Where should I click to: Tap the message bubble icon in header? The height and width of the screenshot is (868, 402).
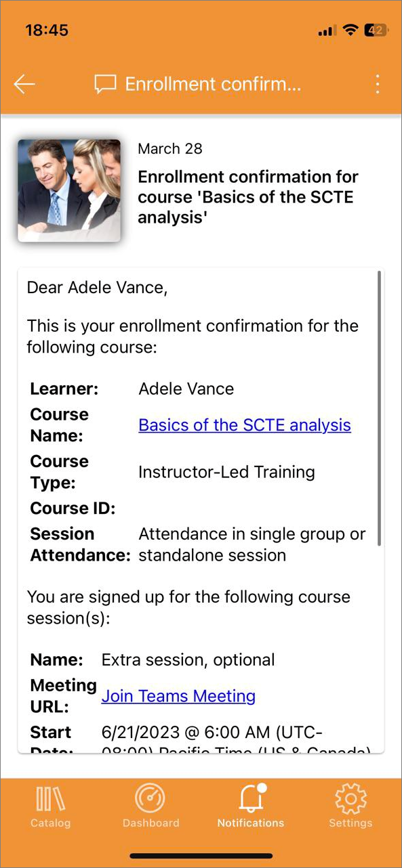[x=105, y=85]
